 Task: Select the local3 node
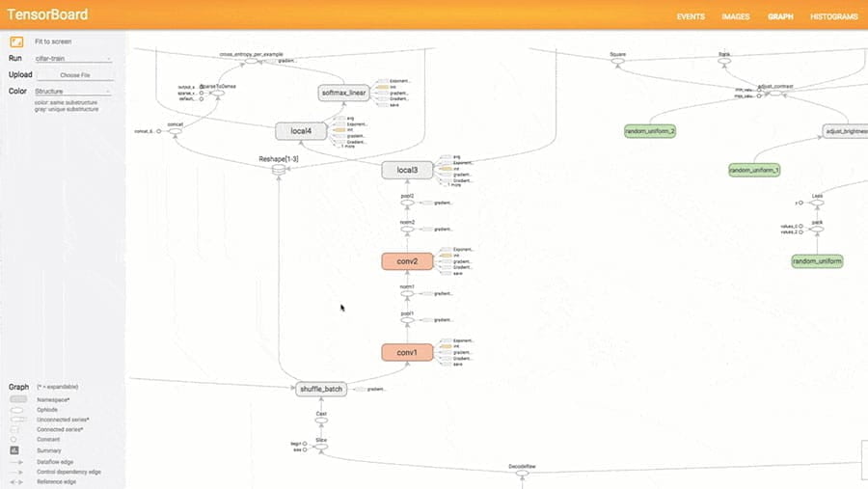(406, 170)
